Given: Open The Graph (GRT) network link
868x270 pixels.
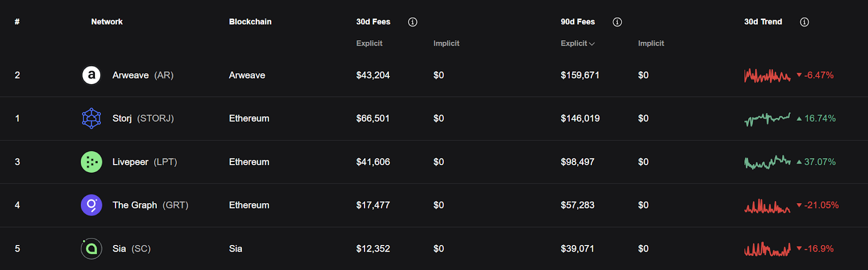Looking at the screenshot, I should tap(150, 205).
